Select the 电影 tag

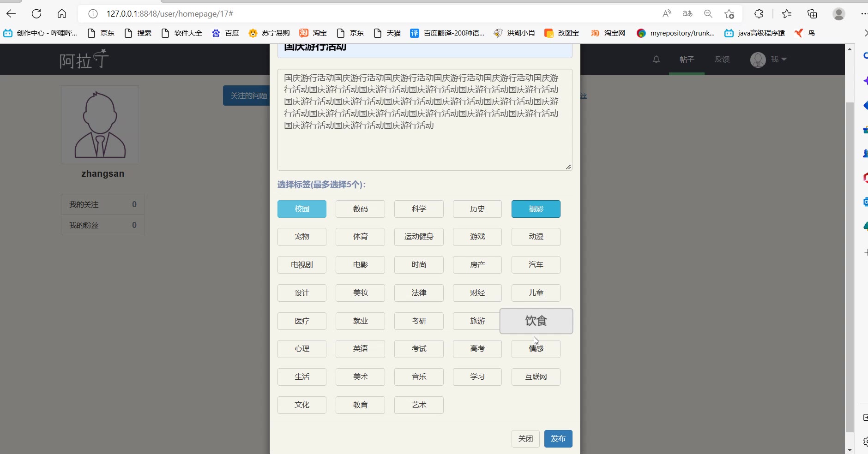pos(360,265)
